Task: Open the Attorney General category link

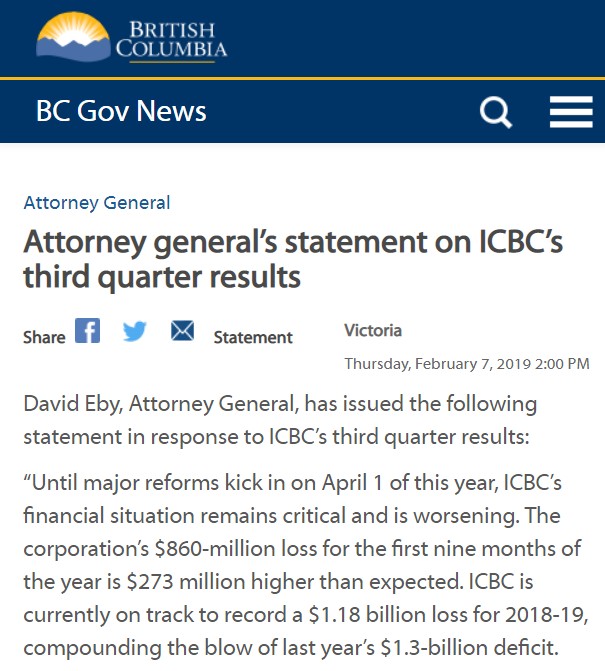Action: coord(97,203)
